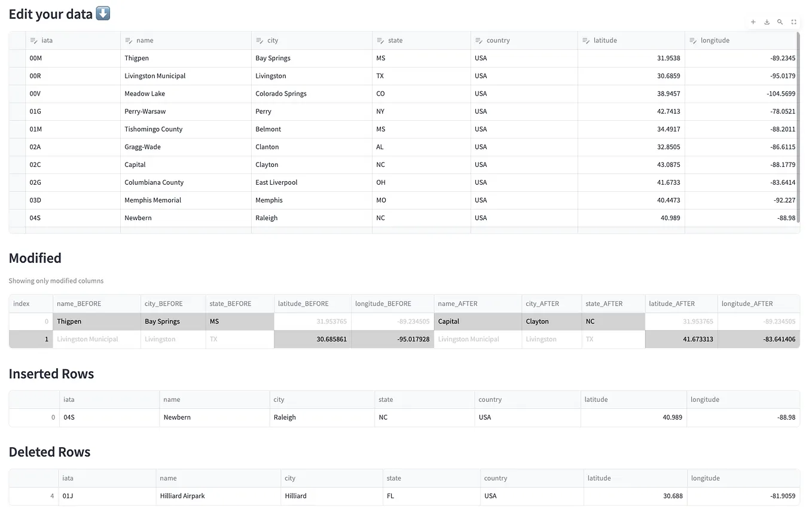This screenshot has height=520, width=812.
Task: Open table search with the magnifier icon
Action: 780,22
